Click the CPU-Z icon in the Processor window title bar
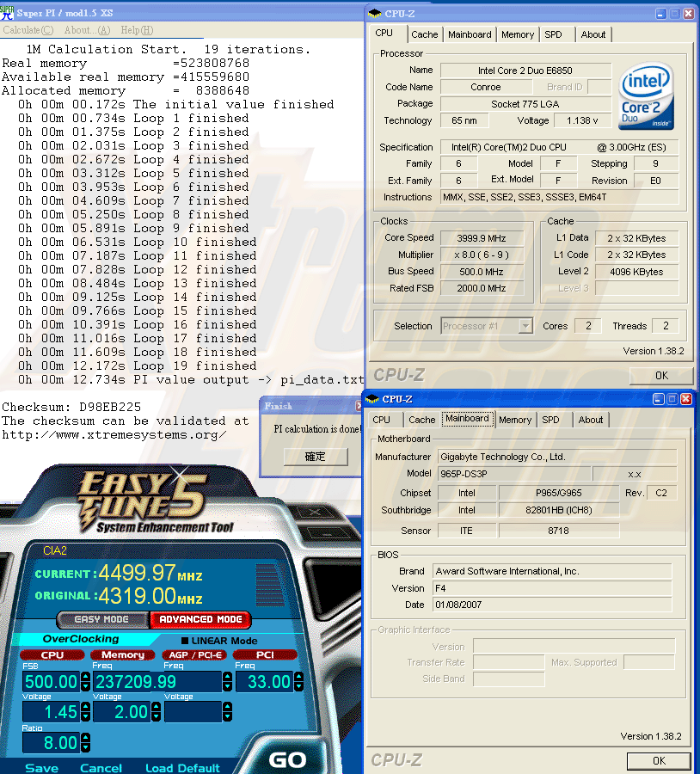The image size is (700, 774). pos(375,13)
